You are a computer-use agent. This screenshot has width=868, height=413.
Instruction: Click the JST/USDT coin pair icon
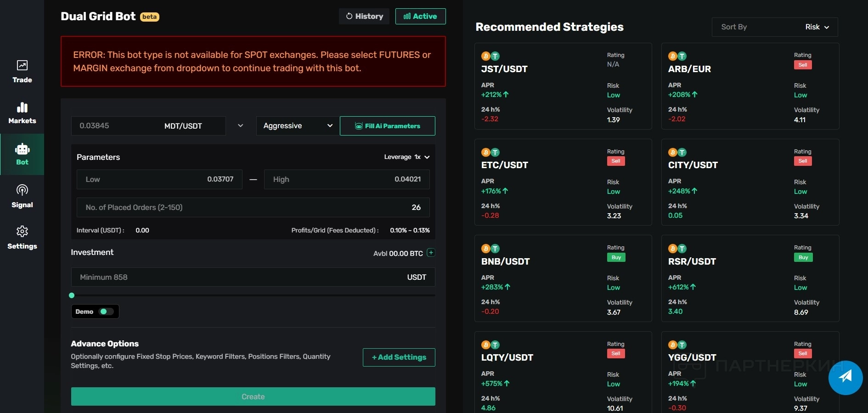[x=490, y=56]
